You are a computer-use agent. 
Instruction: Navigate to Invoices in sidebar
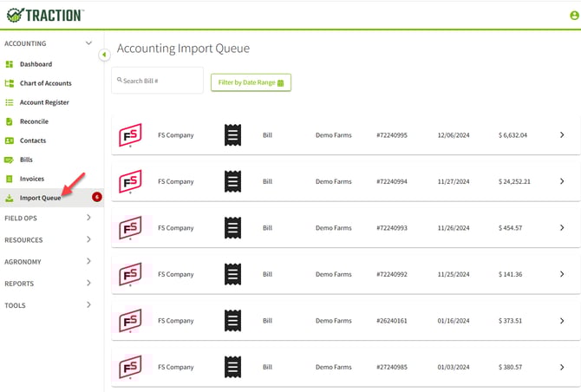click(x=32, y=179)
